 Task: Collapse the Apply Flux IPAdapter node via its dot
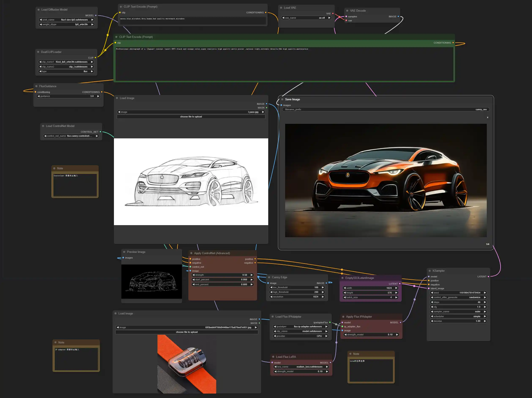point(343,317)
